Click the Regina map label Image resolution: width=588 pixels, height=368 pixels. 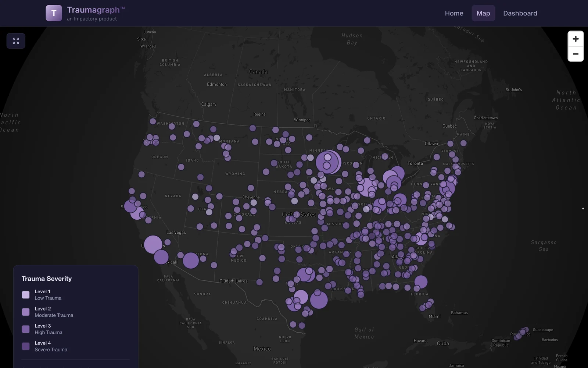[x=259, y=114]
